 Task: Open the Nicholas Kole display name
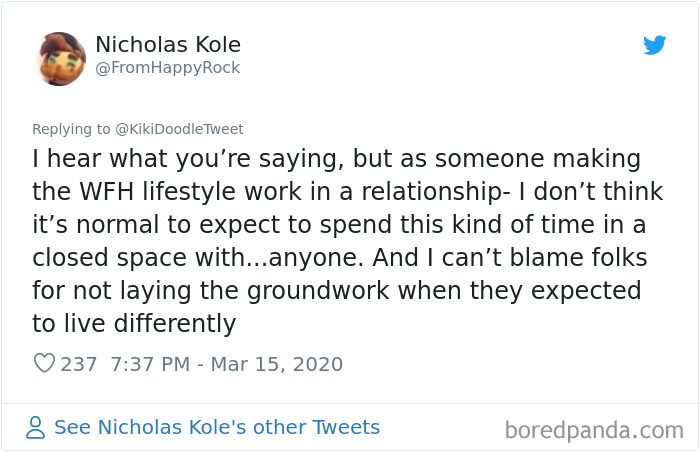167,44
